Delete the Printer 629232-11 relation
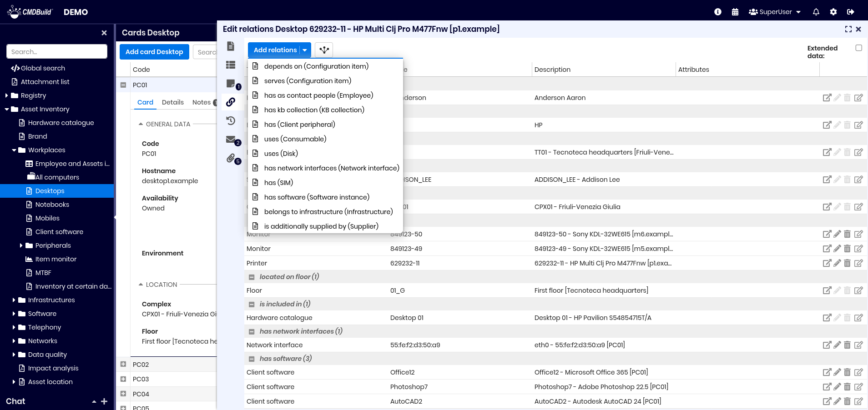 (847, 263)
